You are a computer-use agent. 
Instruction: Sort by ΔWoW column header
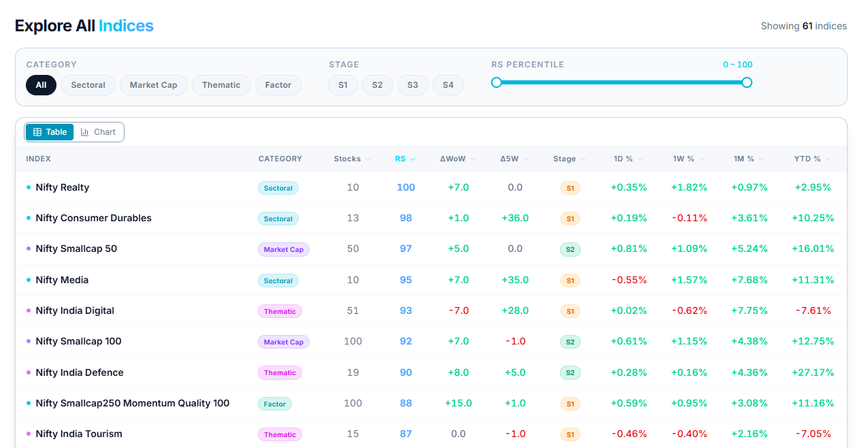point(458,159)
